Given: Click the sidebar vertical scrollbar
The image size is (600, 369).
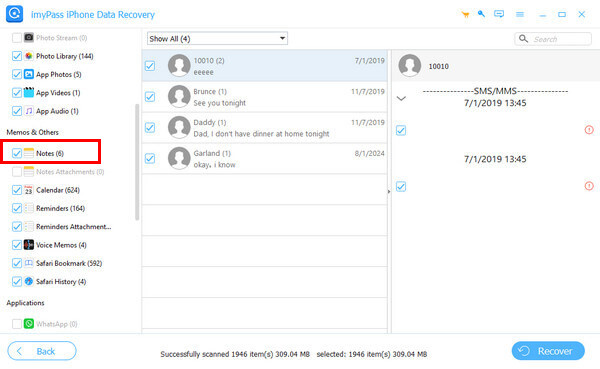Looking at the screenshot, I should point(137,162).
